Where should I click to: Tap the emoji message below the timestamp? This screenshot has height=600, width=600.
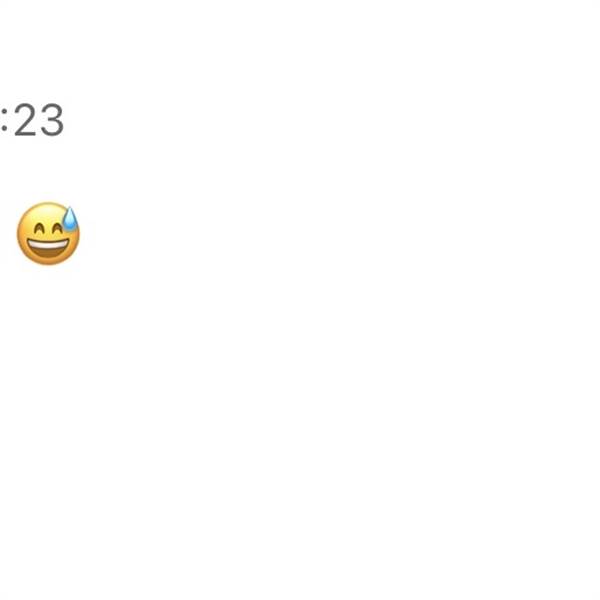pos(49,233)
